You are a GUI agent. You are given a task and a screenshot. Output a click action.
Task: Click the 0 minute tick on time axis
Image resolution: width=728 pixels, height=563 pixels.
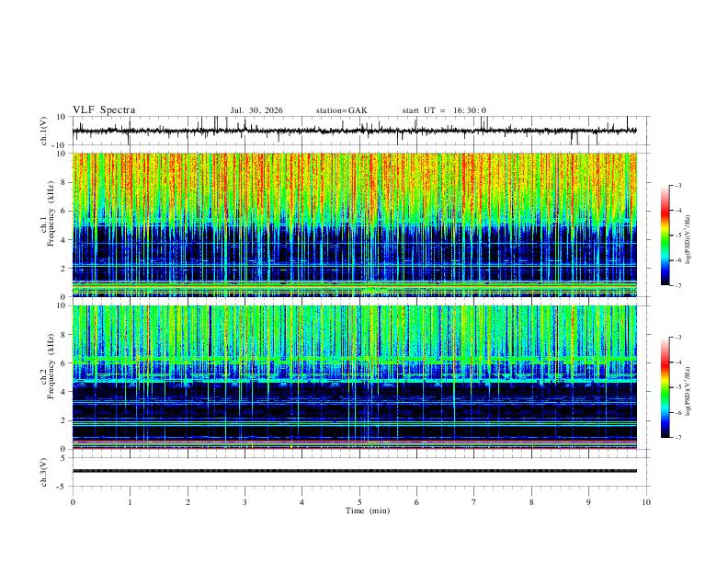[x=73, y=502]
